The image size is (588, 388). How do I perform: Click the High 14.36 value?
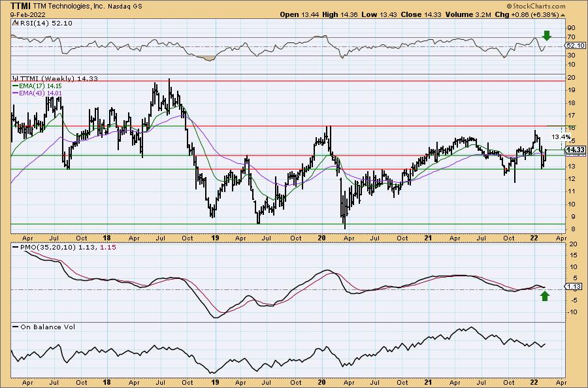click(x=339, y=14)
